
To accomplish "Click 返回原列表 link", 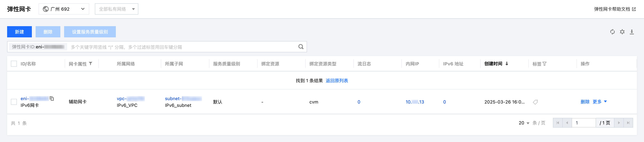I will 337,81.
